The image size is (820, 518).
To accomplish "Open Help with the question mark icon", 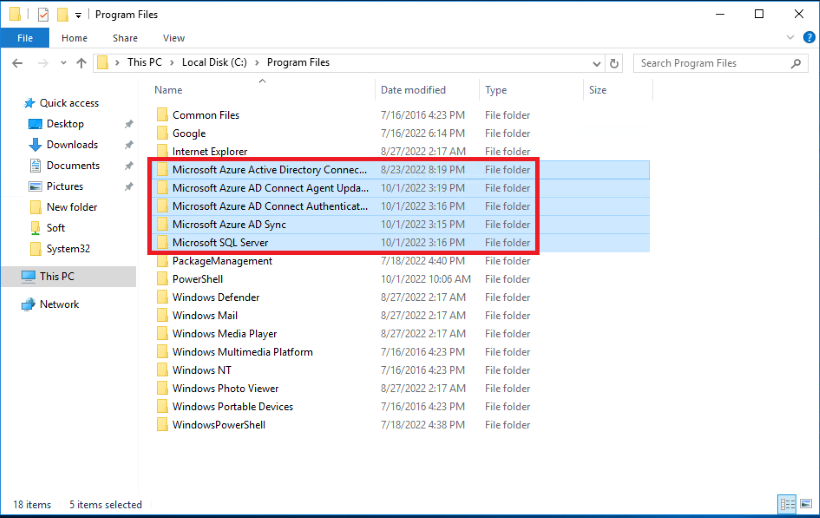I will (x=808, y=38).
